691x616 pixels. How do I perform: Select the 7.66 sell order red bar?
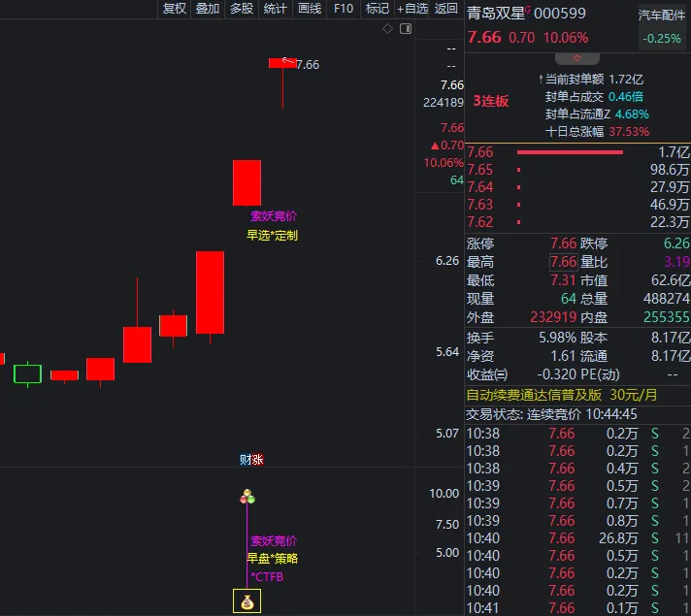(x=570, y=152)
